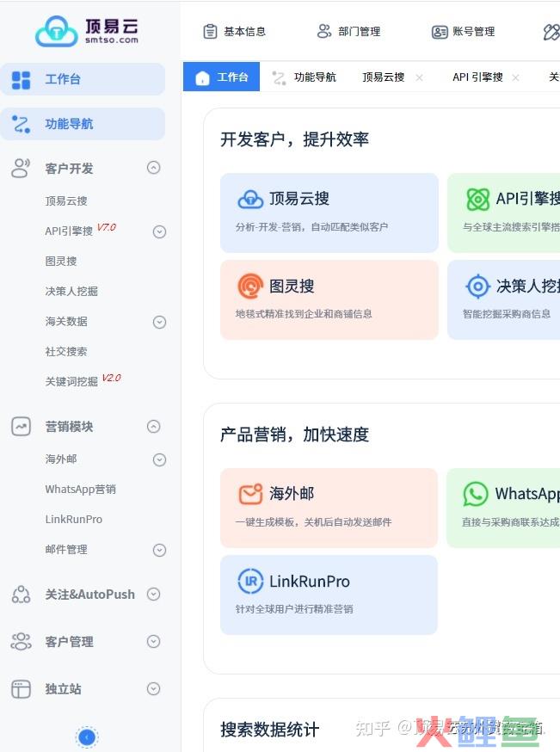Open the WhatsApp marketing card
The height and width of the screenshot is (752, 560).
pos(503,508)
